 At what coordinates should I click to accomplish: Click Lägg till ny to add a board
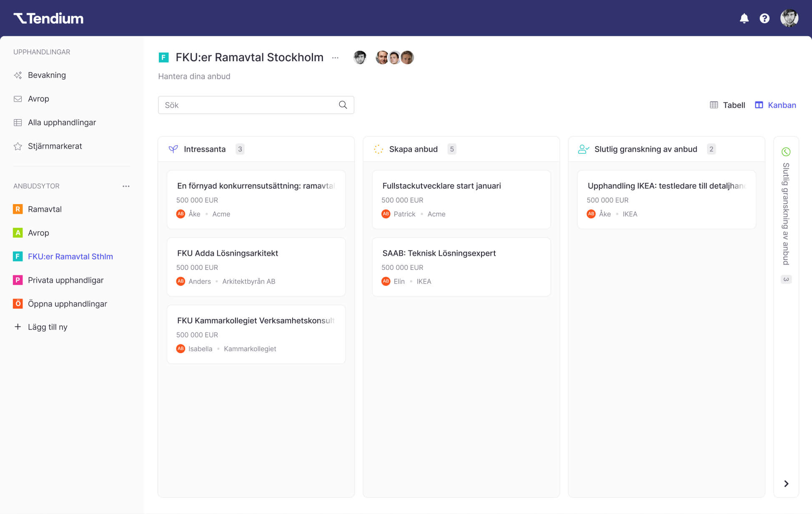click(48, 327)
